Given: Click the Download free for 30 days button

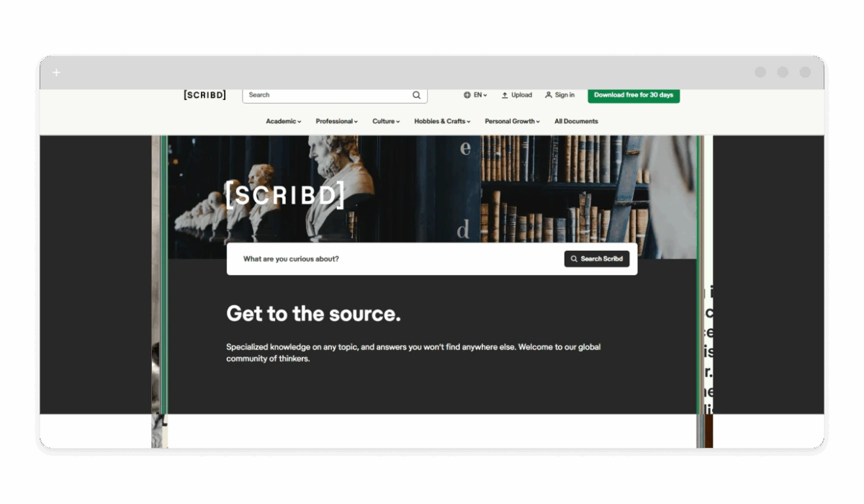Looking at the screenshot, I should [634, 95].
